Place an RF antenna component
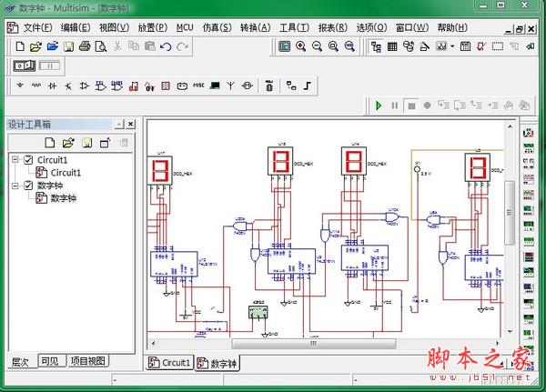 [x=230, y=85]
